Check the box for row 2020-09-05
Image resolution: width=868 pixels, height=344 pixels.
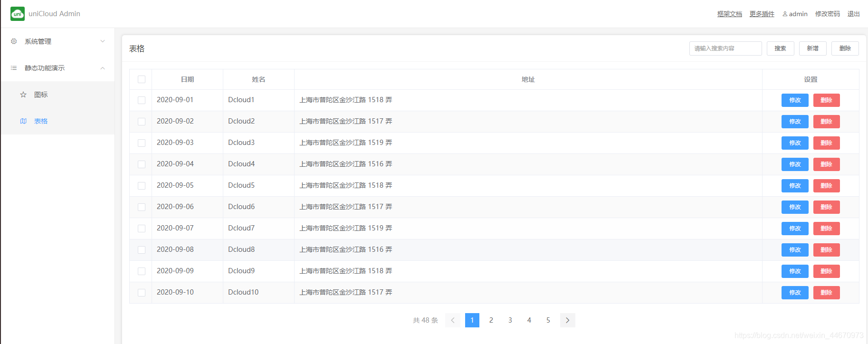[142, 186]
